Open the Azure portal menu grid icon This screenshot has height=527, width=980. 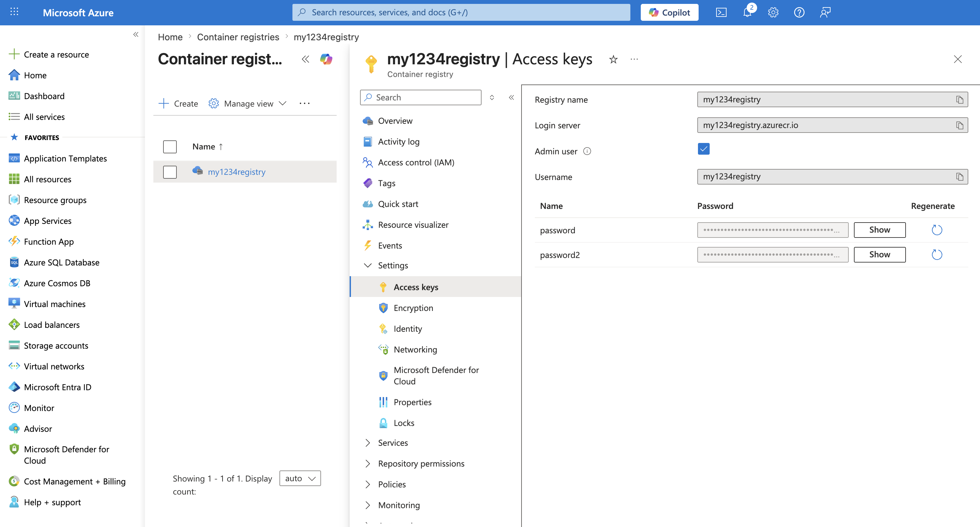pos(14,12)
